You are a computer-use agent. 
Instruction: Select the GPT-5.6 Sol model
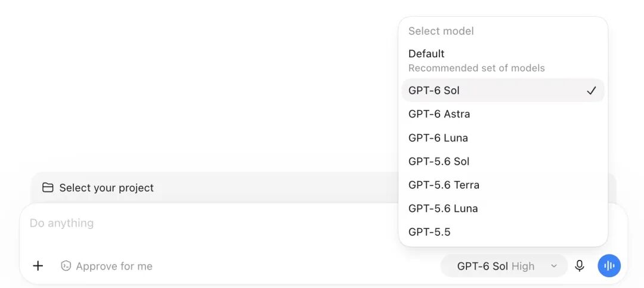[503, 161]
